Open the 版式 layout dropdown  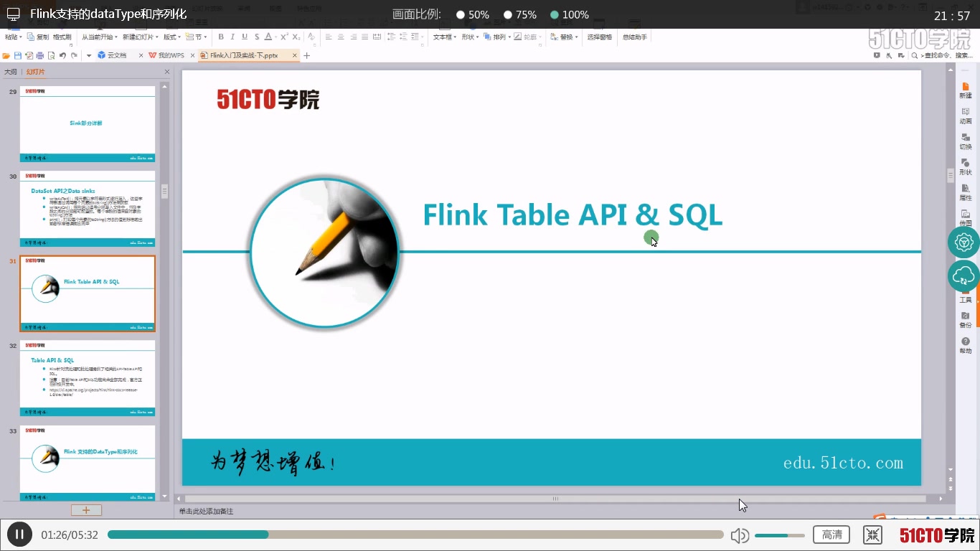(x=171, y=37)
